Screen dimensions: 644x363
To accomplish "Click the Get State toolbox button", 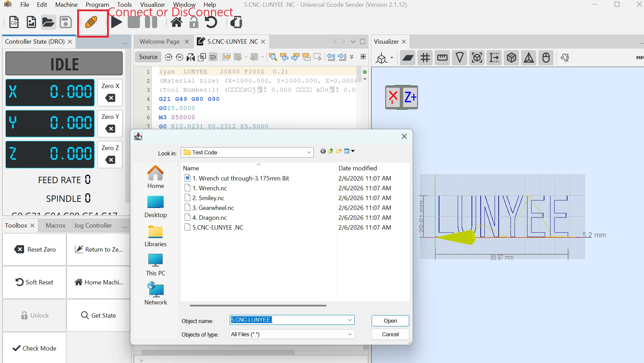I will 98,315.
